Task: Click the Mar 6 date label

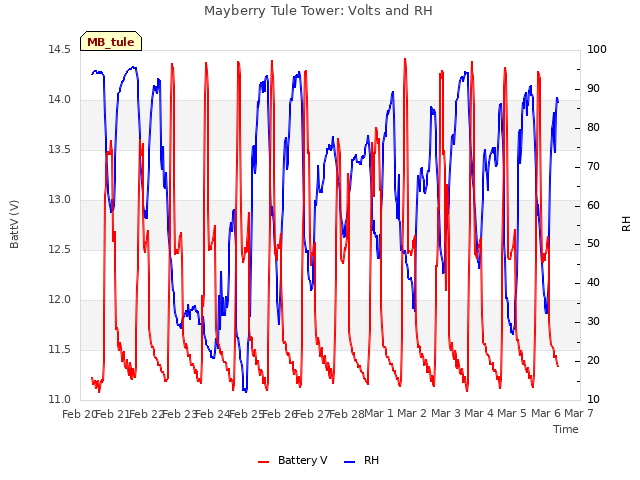Action: point(546,413)
